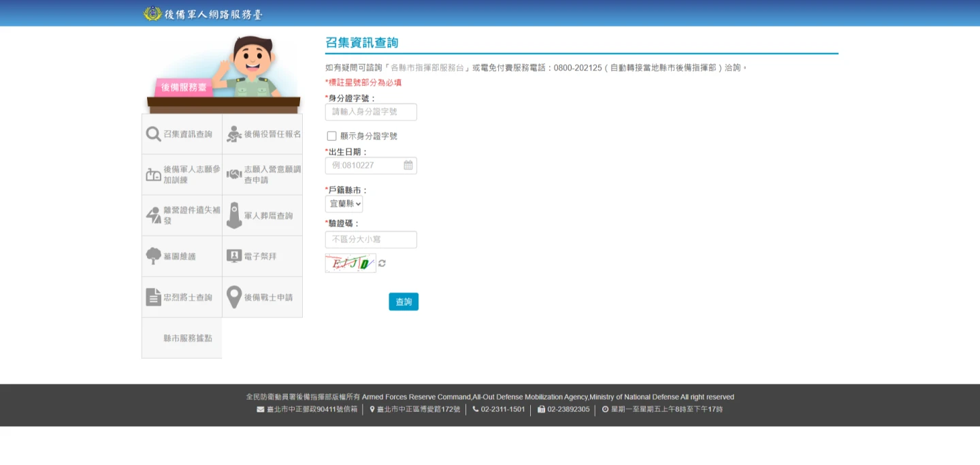This screenshot has width=980, height=465.
Task: Open the 後備軍人志願參加訓練 icon
Action: 153,175
